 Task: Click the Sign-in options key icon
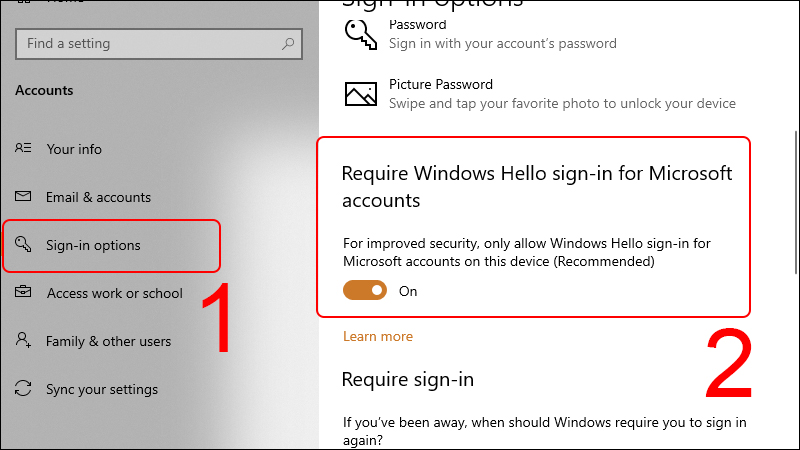24,245
